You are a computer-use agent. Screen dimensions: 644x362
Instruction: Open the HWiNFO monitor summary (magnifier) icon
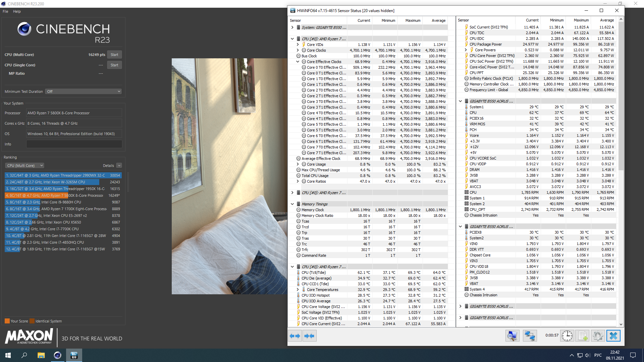coord(512,336)
